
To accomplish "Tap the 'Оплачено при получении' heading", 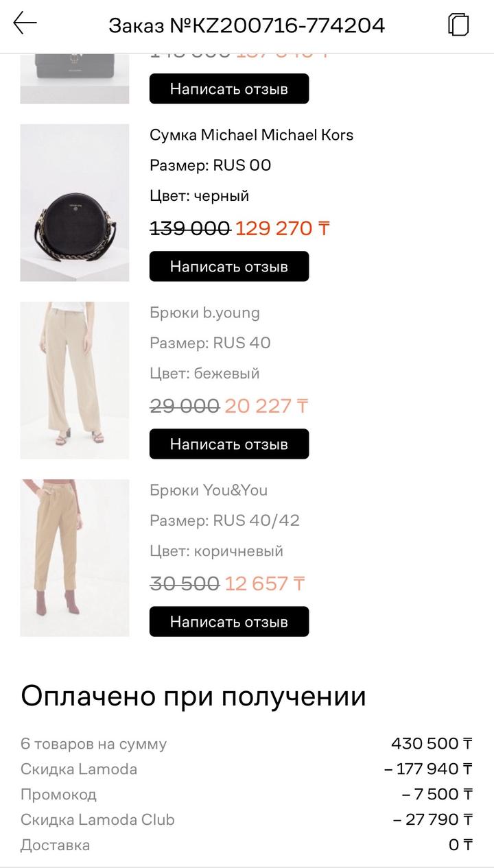I will click(x=193, y=696).
